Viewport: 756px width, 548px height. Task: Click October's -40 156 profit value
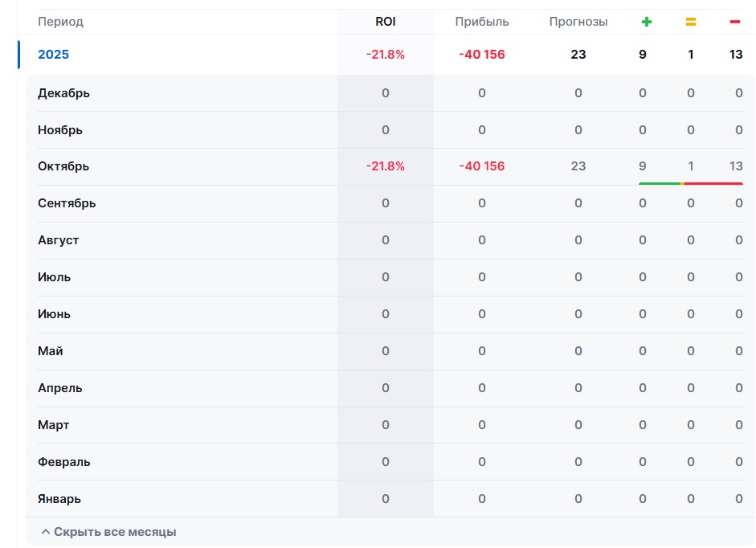482,166
